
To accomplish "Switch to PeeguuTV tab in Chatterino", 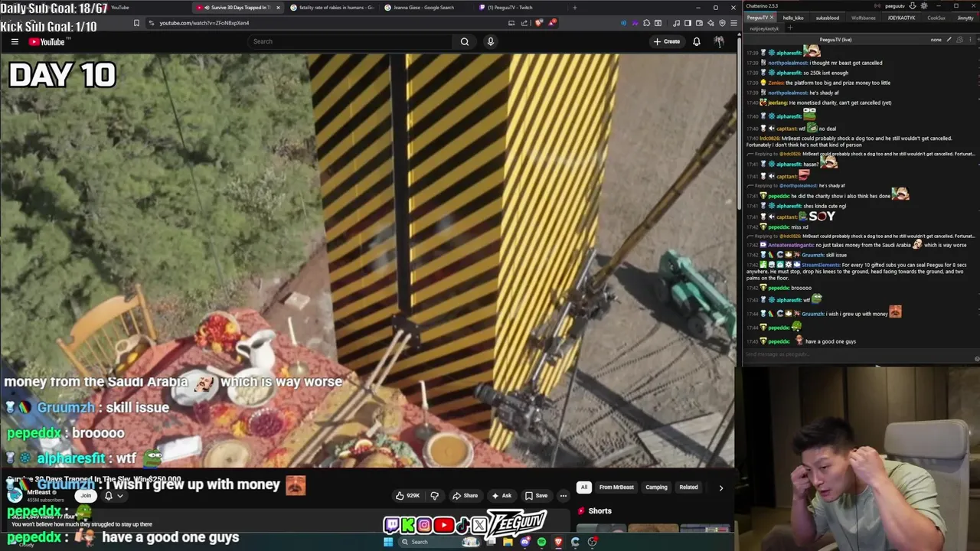I will click(757, 18).
